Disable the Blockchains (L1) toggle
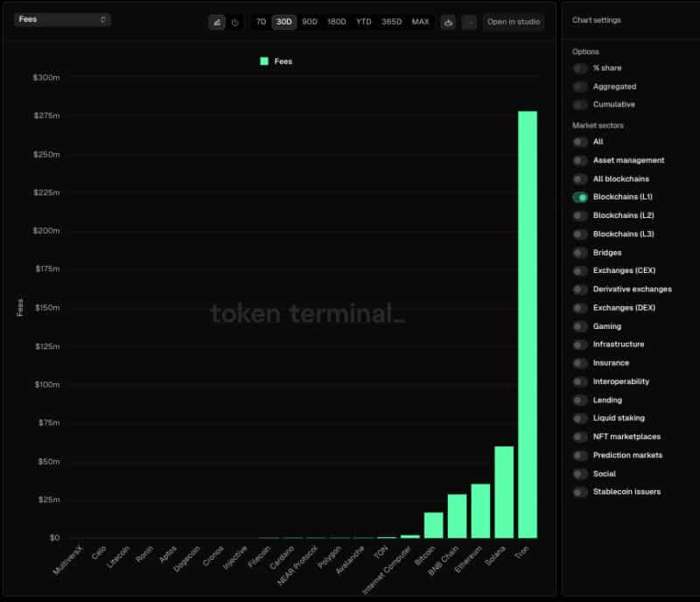Image resolution: width=700 pixels, height=602 pixels. pos(580,197)
